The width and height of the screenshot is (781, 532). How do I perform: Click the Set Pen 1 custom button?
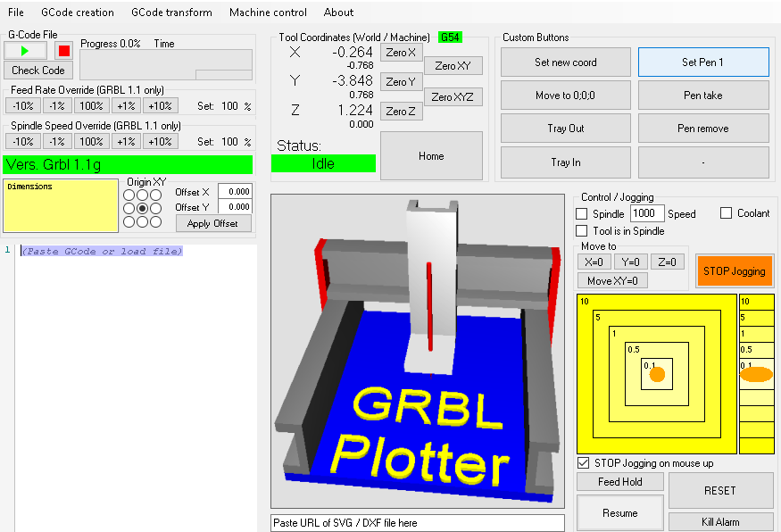(703, 62)
